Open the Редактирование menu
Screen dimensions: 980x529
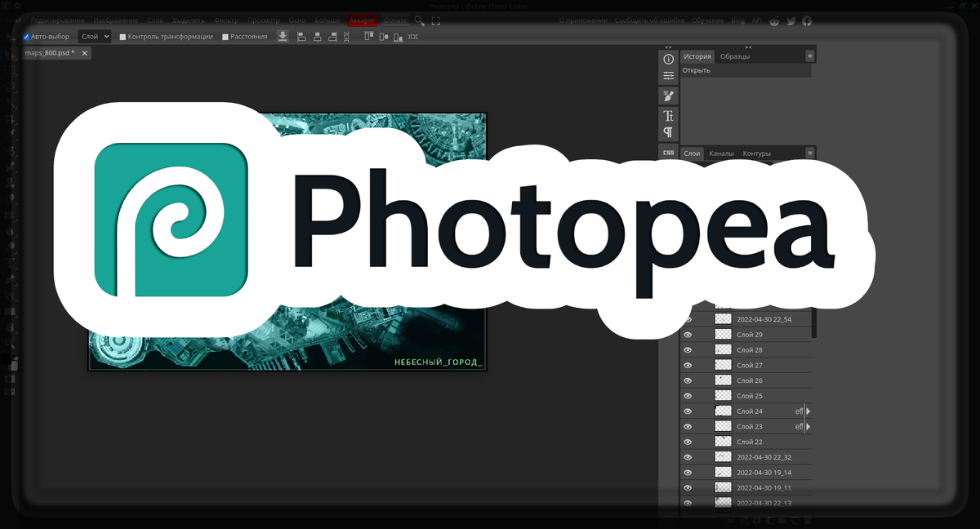tap(57, 20)
